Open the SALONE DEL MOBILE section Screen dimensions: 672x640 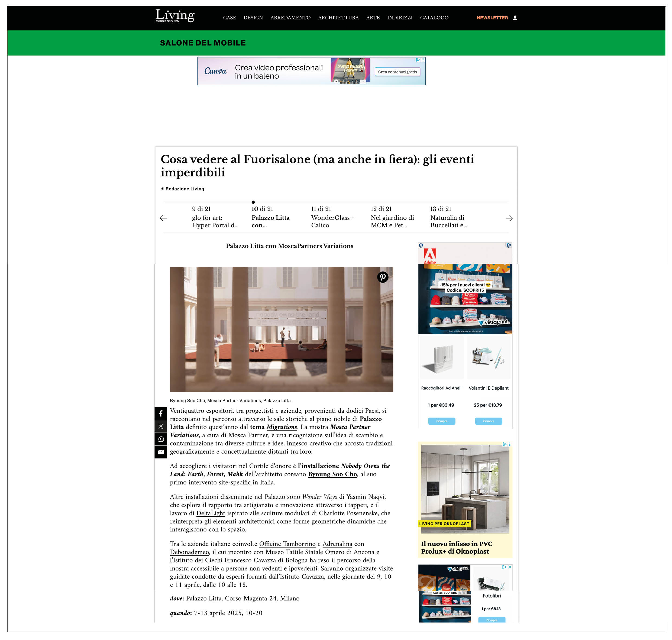pyautogui.click(x=203, y=43)
